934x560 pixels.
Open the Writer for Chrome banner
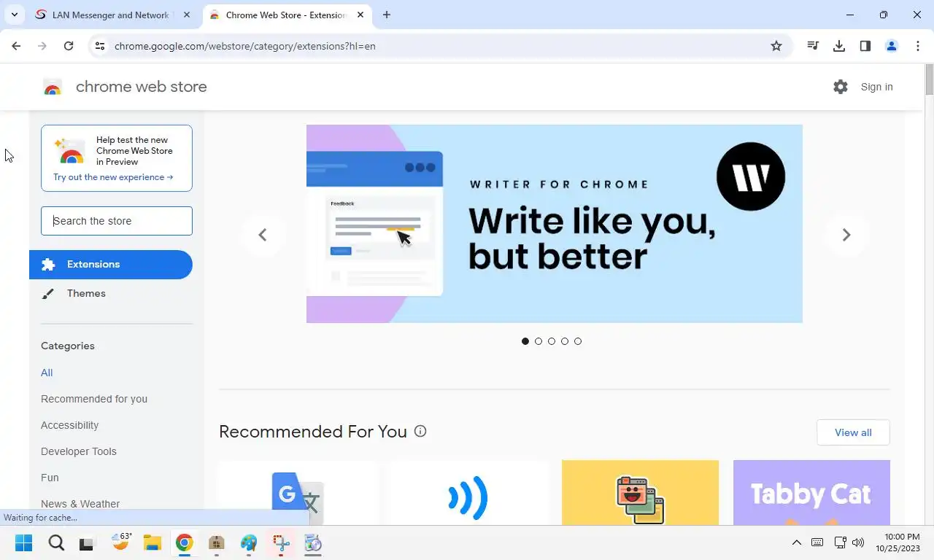pyautogui.click(x=555, y=224)
